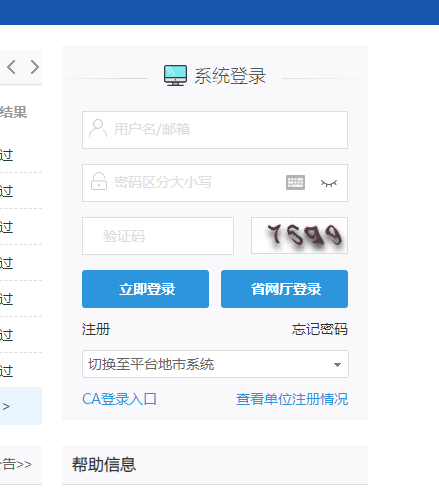The width and height of the screenshot is (439, 496).
Task: Click the user avatar icon in username field
Action: click(98, 128)
